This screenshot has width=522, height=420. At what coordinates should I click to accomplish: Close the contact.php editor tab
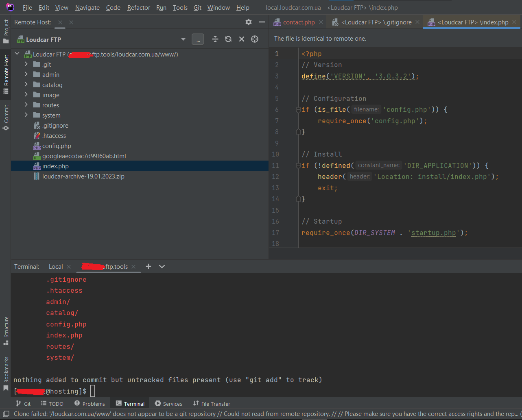(321, 22)
